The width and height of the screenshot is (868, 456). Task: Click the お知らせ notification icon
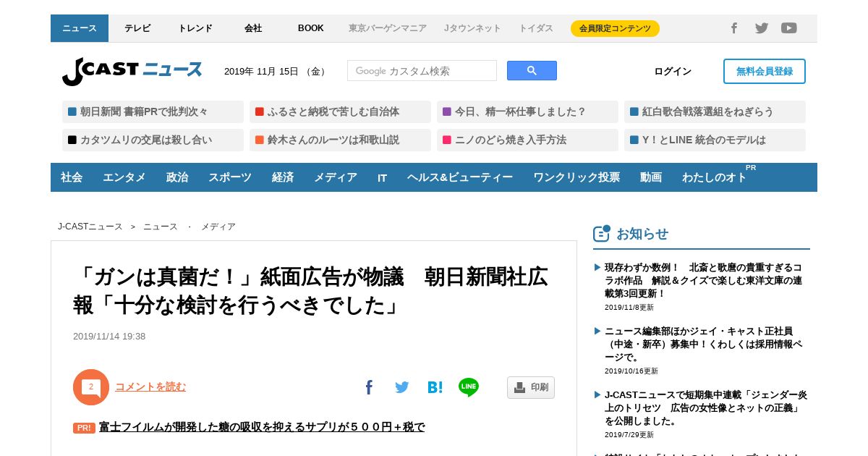coord(601,233)
